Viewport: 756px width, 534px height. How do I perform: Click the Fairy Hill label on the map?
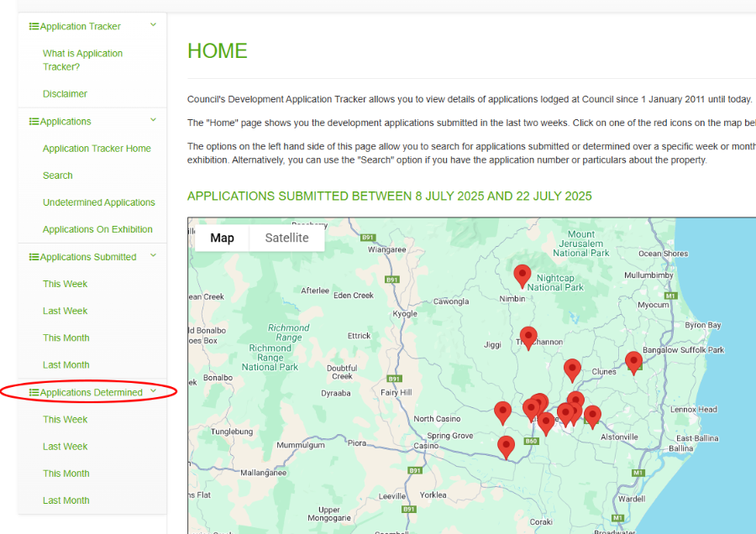pos(396,392)
